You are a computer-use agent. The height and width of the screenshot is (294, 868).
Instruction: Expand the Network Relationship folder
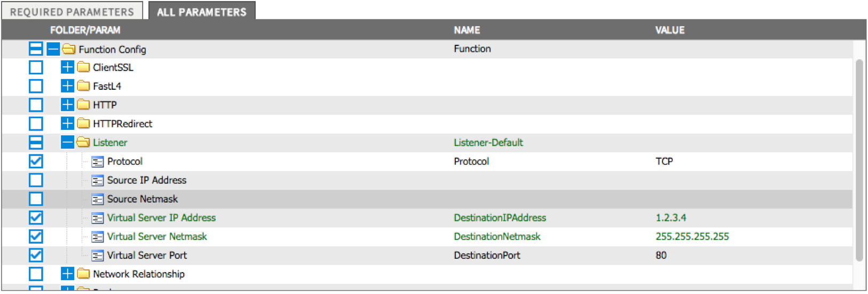pyautogui.click(x=67, y=274)
